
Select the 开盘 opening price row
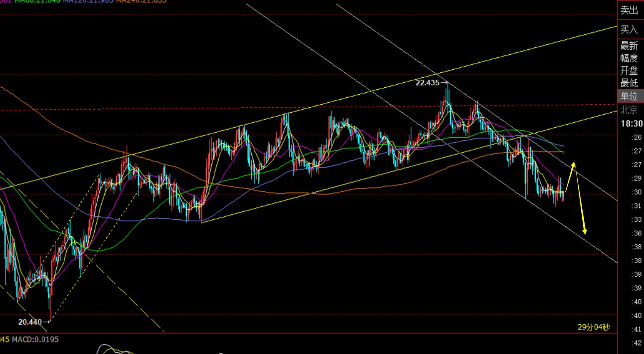[x=629, y=71]
